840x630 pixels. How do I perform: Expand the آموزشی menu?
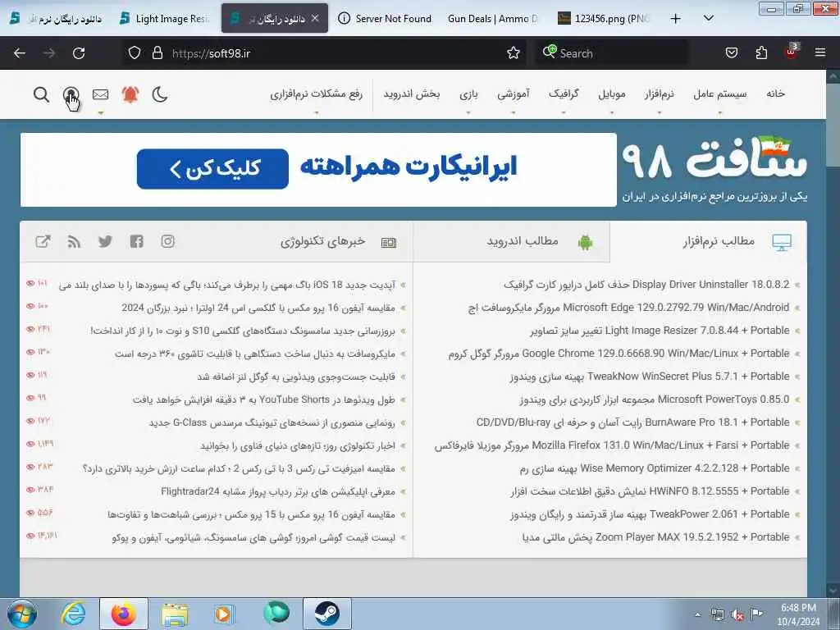(x=514, y=94)
